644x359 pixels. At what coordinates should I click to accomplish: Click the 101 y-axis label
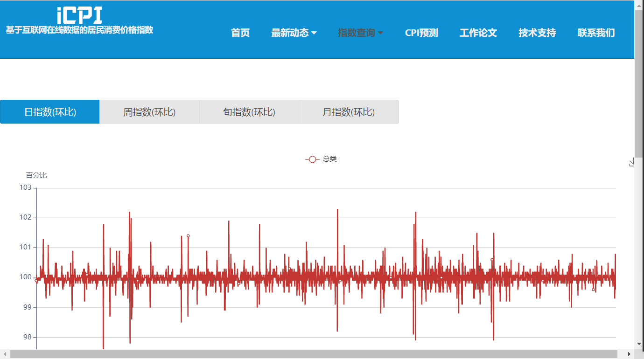tap(25, 247)
